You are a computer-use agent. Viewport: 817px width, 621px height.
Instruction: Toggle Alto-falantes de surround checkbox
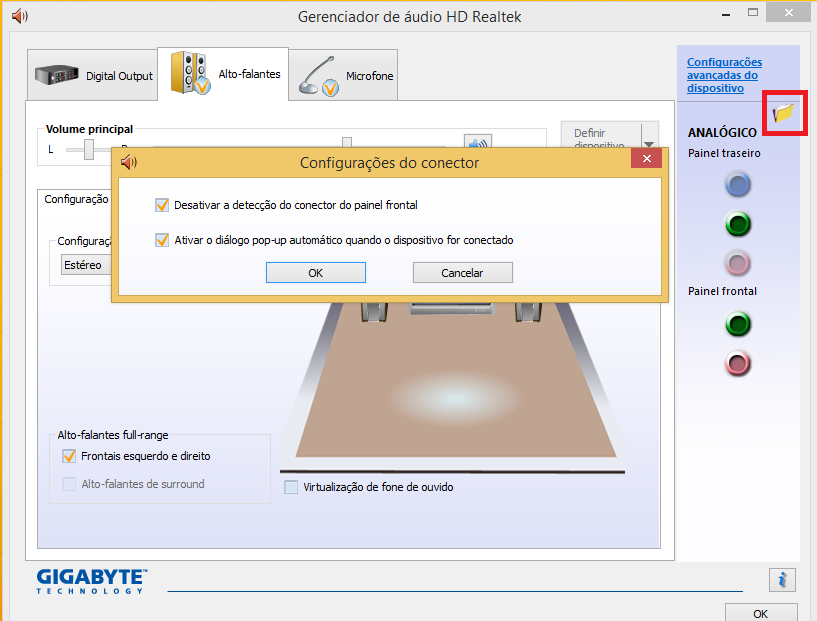[x=69, y=484]
